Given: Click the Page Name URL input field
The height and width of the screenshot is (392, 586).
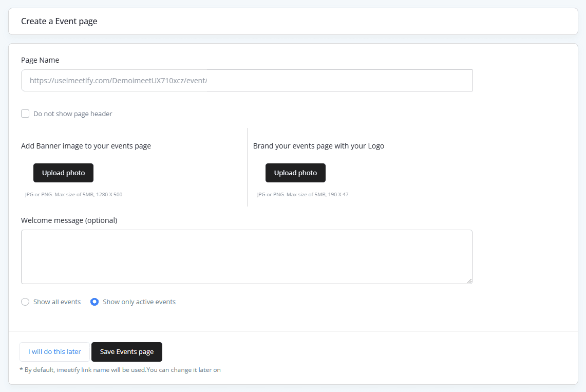Looking at the screenshot, I should pyautogui.click(x=247, y=81).
